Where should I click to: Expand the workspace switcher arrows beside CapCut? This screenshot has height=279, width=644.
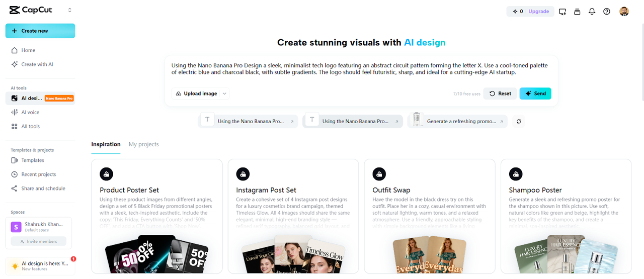(x=69, y=10)
